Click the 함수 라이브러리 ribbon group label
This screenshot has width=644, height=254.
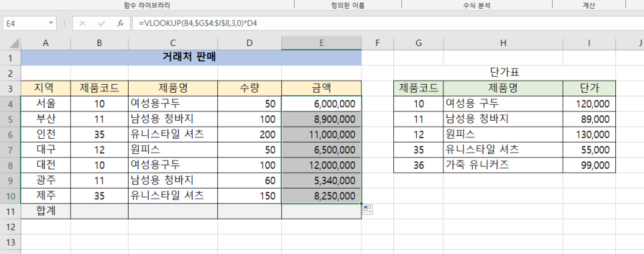click(x=147, y=5)
